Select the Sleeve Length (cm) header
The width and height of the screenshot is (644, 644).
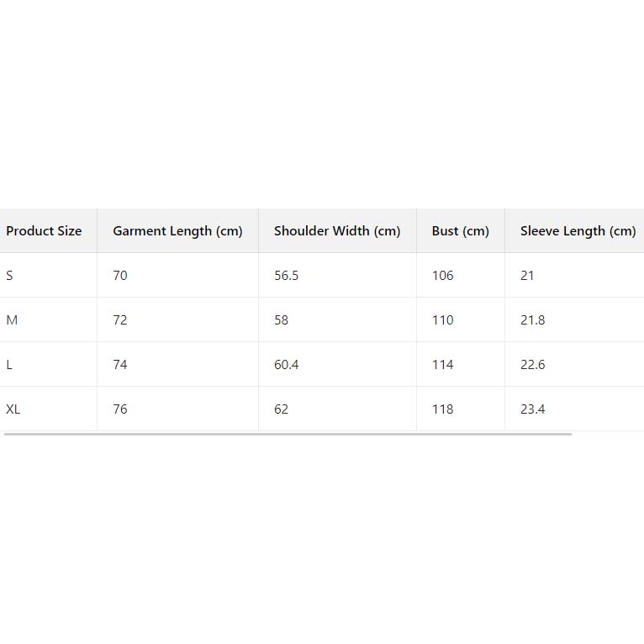click(578, 231)
